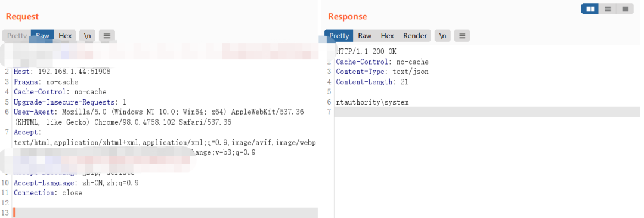Switch Response view to Hex
This screenshot has height=218, width=644.
pyautogui.click(x=388, y=36)
